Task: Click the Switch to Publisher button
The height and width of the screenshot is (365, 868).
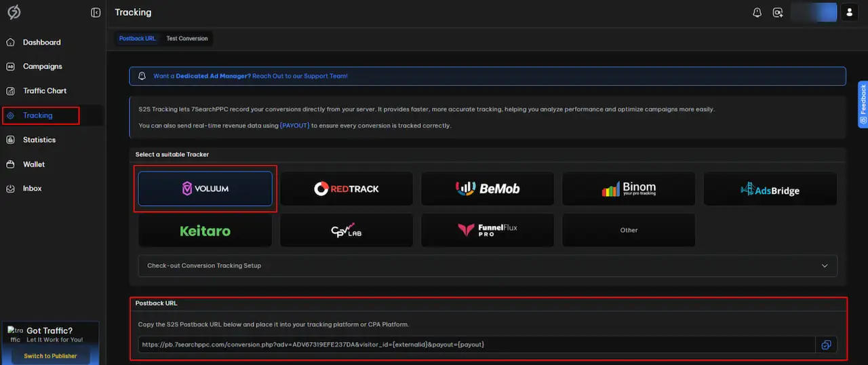Action: [x=51, y=356]
